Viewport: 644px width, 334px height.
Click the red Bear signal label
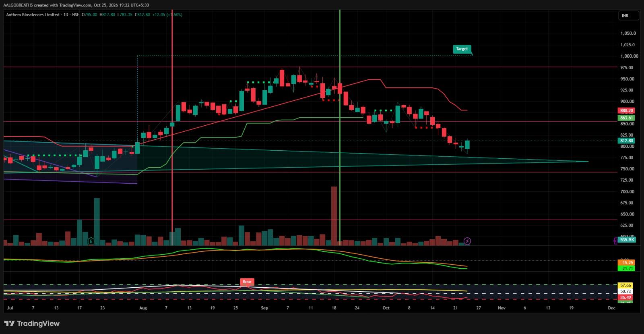click(x=247, y=282)
